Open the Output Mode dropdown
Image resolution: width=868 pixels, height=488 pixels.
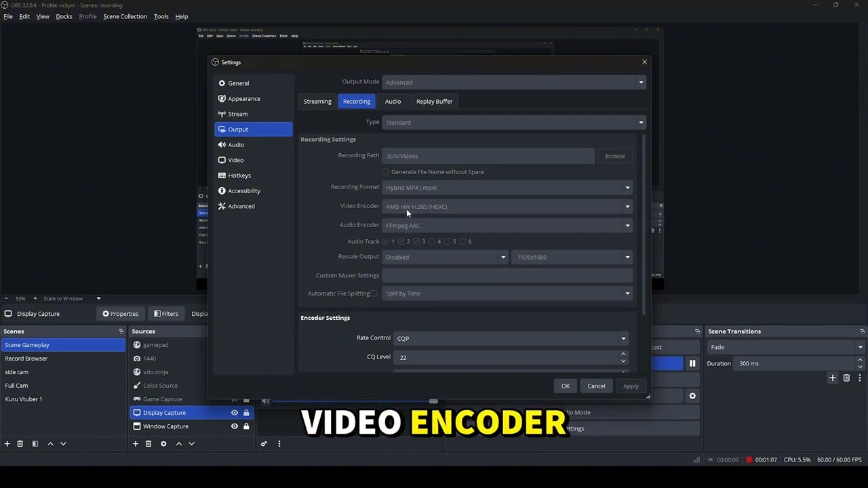[513, 83]
